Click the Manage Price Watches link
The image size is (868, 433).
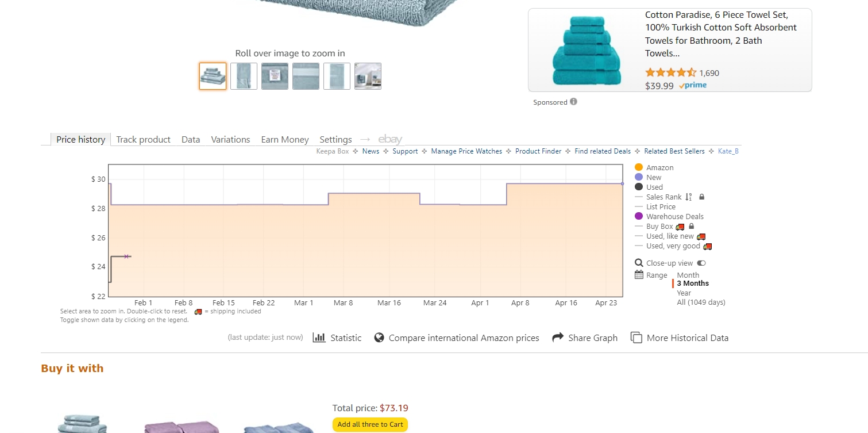[466, 151]
